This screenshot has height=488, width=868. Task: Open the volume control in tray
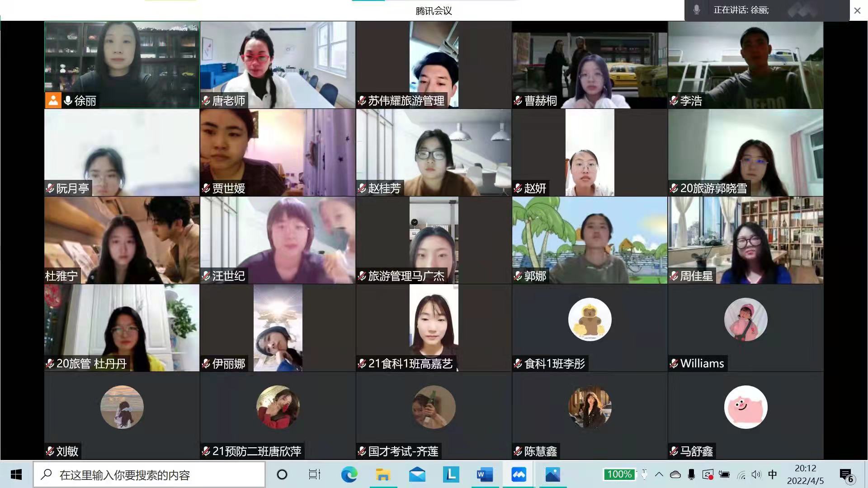coord(756,474)
